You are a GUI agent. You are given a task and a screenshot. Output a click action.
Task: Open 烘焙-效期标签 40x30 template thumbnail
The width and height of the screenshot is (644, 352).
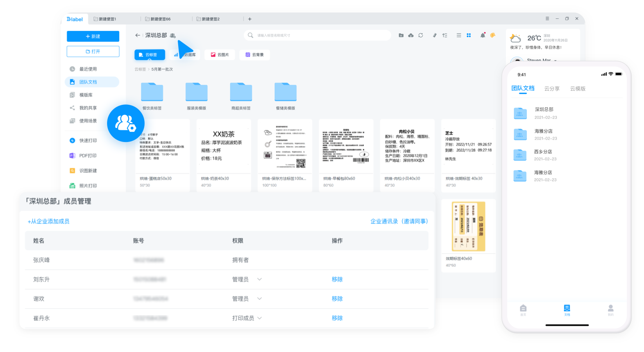click(x=468, y=146)
